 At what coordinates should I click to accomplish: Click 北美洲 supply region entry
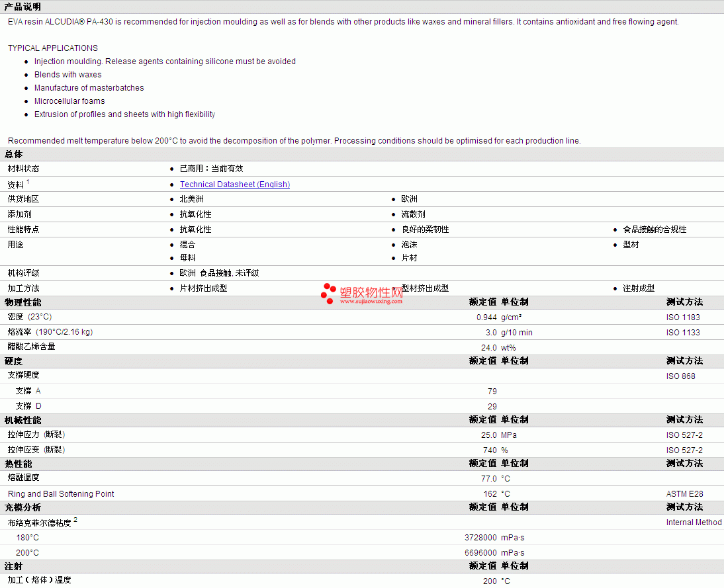point(192,199)
